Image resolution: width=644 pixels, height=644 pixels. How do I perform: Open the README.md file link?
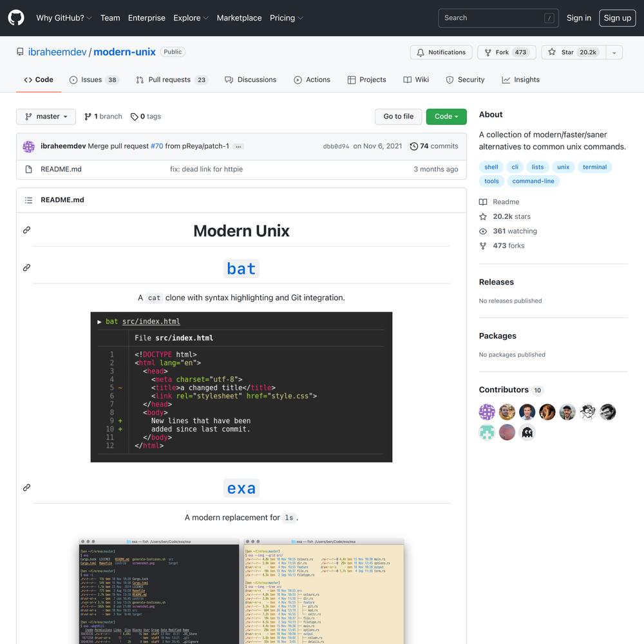[x=61, y=169]
